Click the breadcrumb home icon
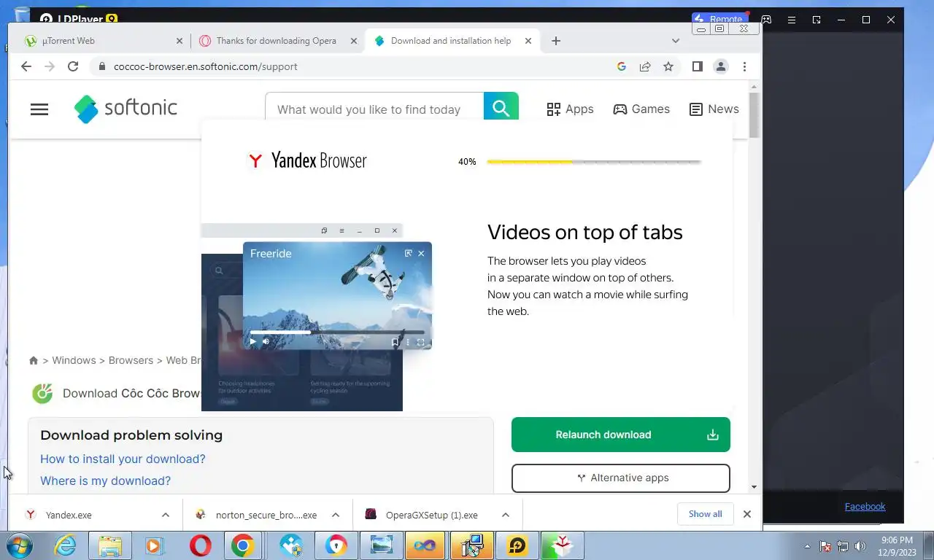Viewport: 934px width, 560px height. coord(34,360)
